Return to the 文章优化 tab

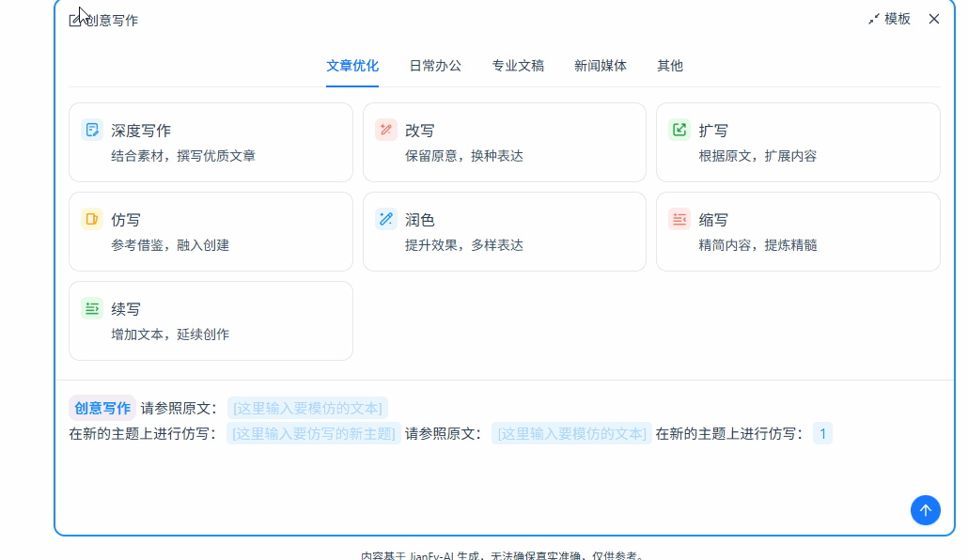[351, 66]
